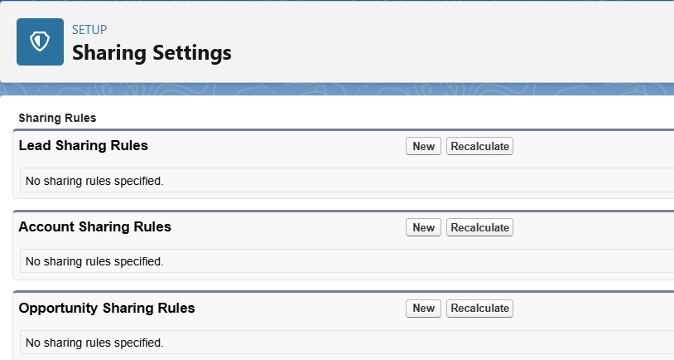The height and width of the screenshot is (360, 674).
Task: Click empty space right of Account Recalculate button
Action: (x=593, y=227)
